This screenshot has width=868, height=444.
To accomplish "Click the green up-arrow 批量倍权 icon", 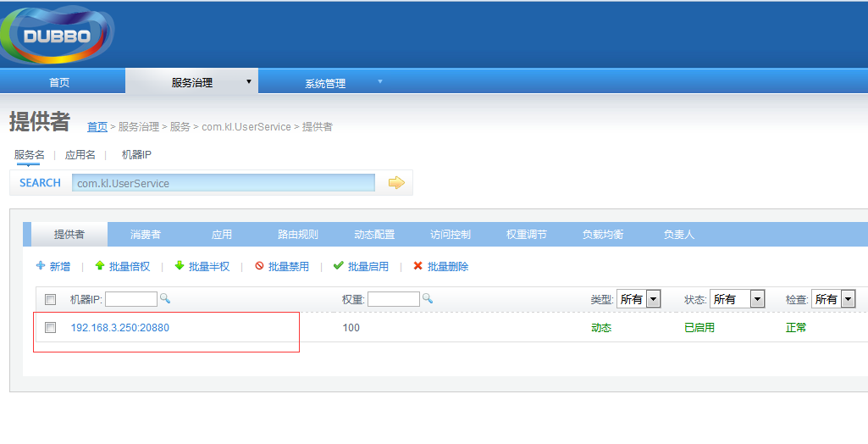I will 100,266.
